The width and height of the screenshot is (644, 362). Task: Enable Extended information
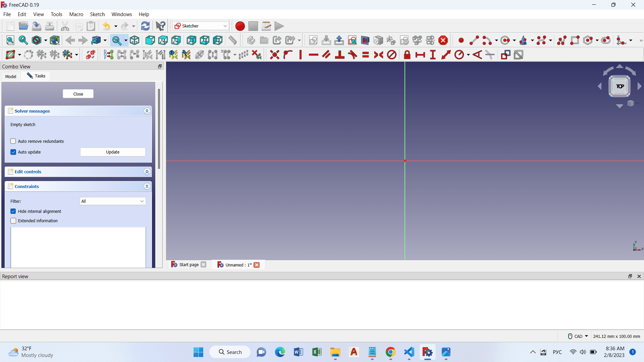coord(13,221)
